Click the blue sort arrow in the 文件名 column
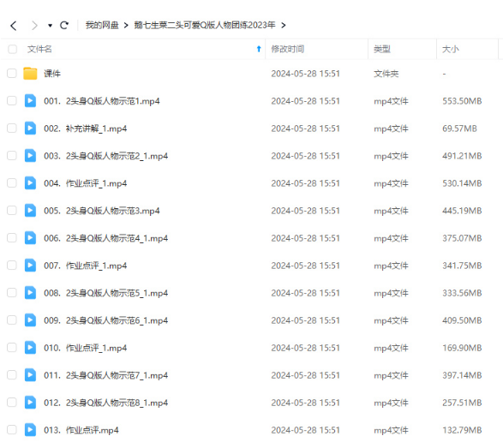 (259, 49)
